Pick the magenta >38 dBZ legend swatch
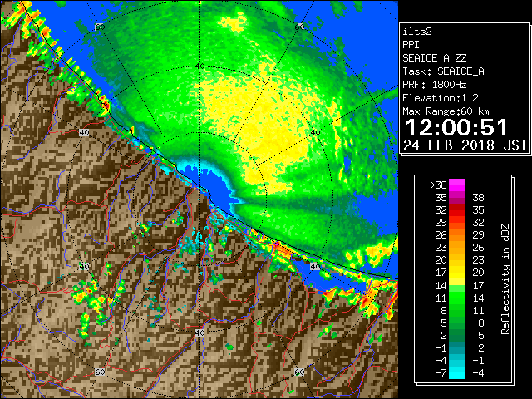This screenshot has height=399, width=532. tap(457, 185)
